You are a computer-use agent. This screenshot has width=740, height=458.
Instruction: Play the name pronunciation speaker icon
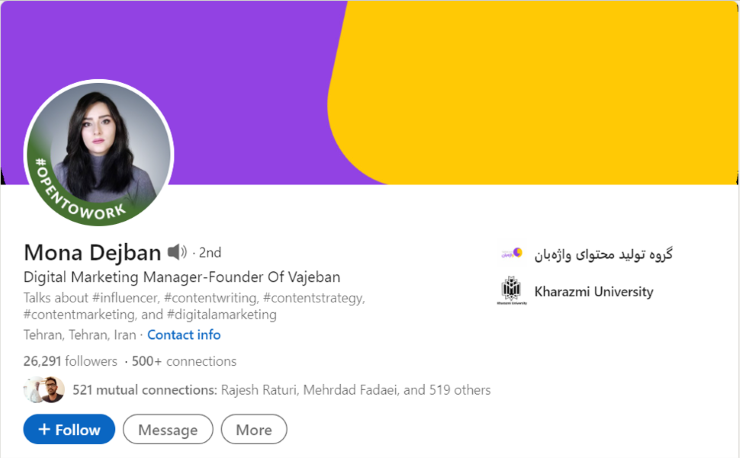click(x=177, y=252)
